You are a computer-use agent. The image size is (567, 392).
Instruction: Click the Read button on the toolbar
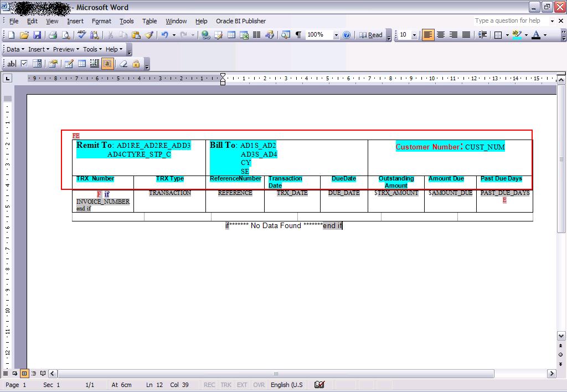pyautogui.click(x=373, y=34)
